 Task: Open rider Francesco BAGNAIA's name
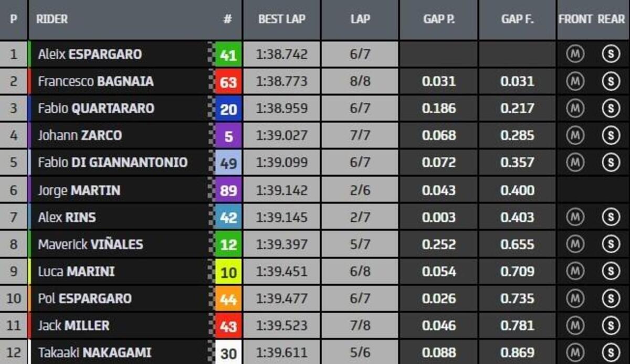pyautogui.click(x=96, y=81)
